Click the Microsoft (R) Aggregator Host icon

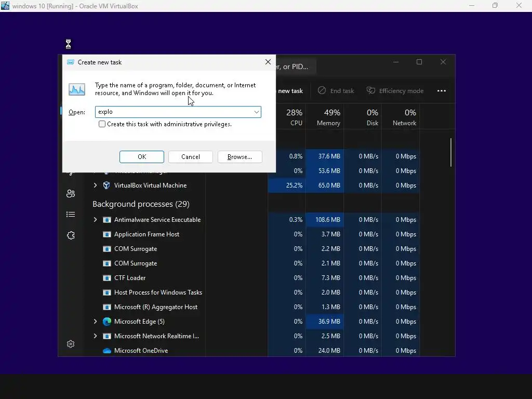coord(107,307)
